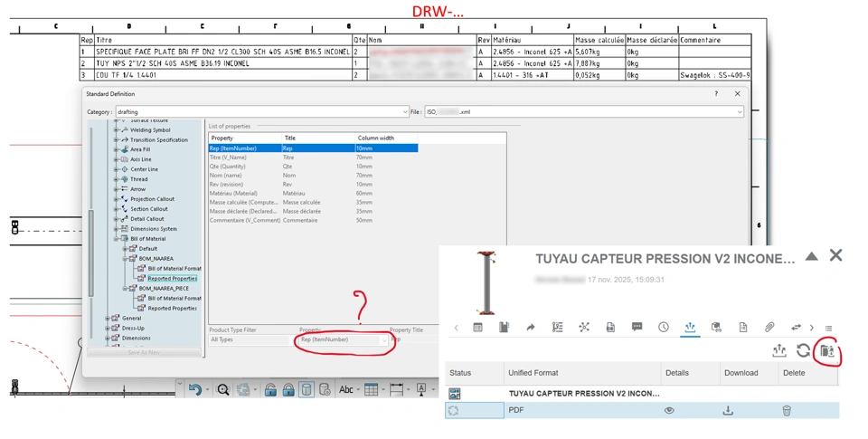Click the circled folder export icon
The width and height of the screenshot is (868, 439).
coord(827,351)
